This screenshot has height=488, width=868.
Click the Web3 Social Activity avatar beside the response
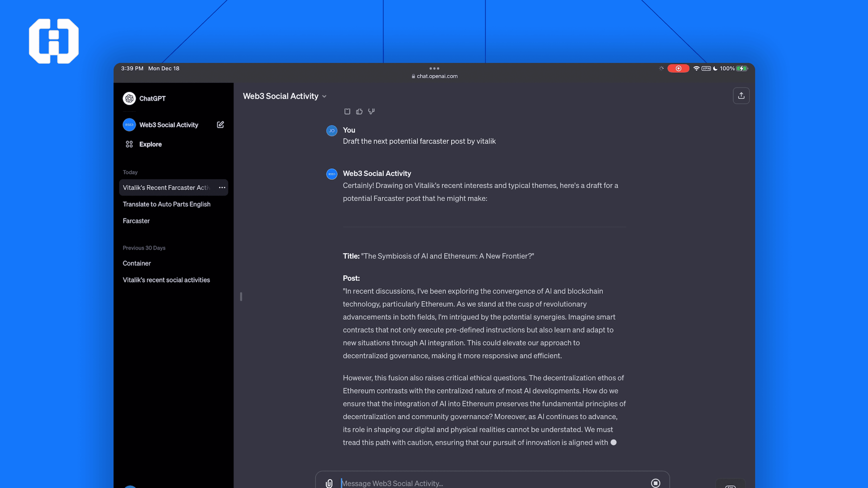332,174
